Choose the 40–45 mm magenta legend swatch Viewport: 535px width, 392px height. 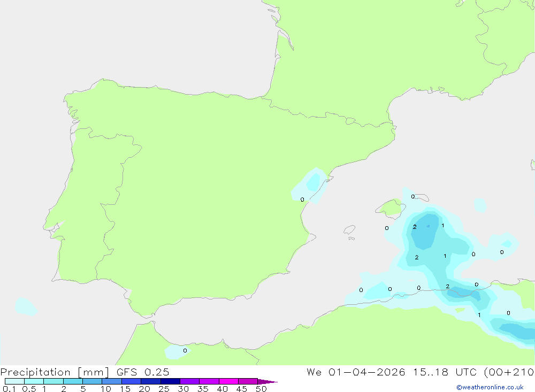tap(228, 381)
